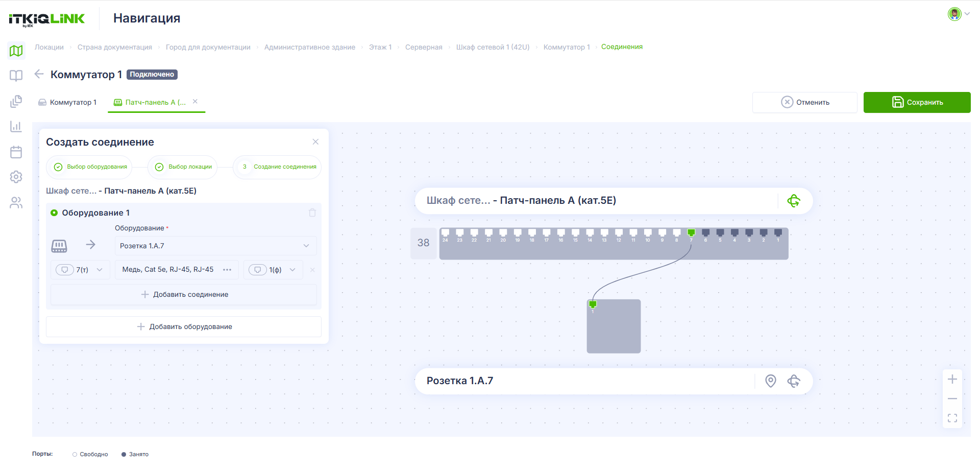Zoom in the diagram with plus control
Image resolution: width=980 pixels, height=470 pixels.
952,379
